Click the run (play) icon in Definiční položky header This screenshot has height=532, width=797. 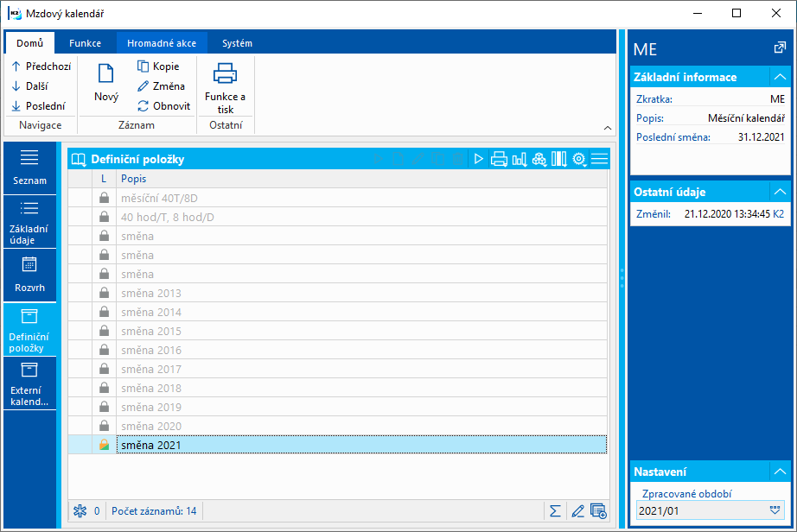(478, 159)
